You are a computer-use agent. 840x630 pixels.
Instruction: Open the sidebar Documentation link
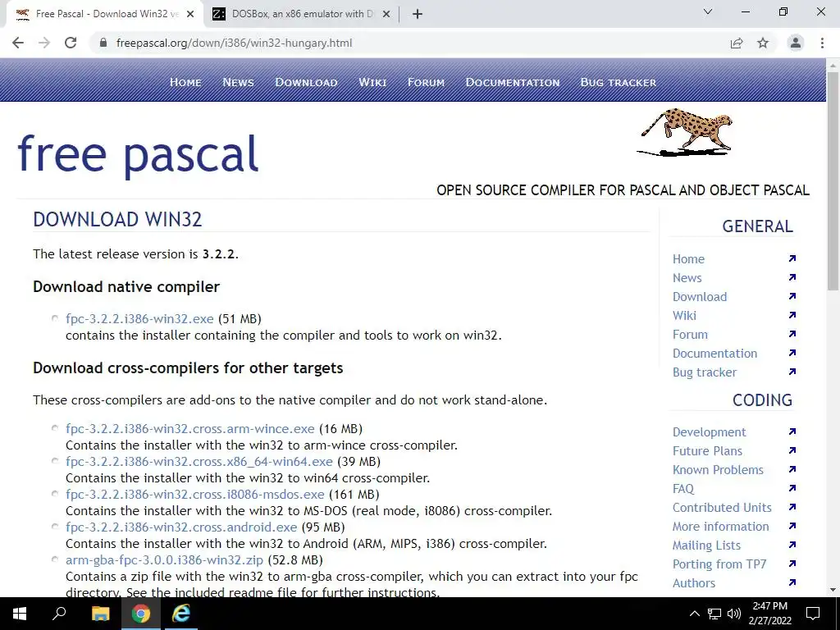point(714,353)
